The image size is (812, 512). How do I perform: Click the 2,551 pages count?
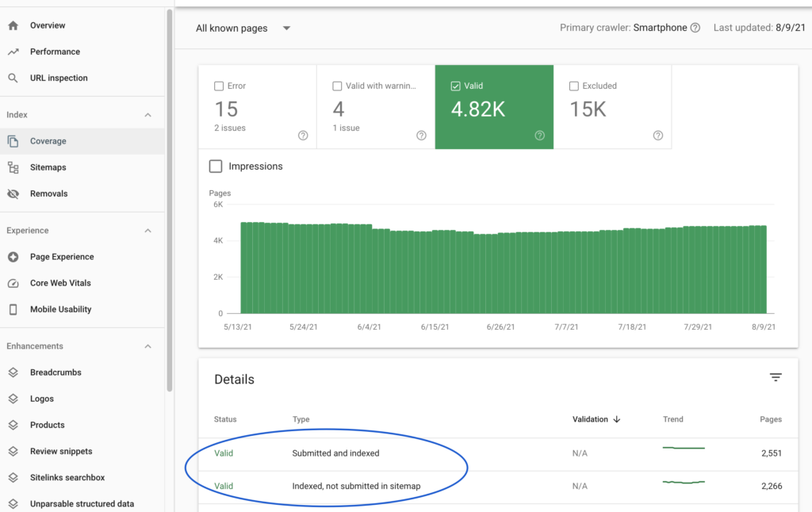(772, 453)
